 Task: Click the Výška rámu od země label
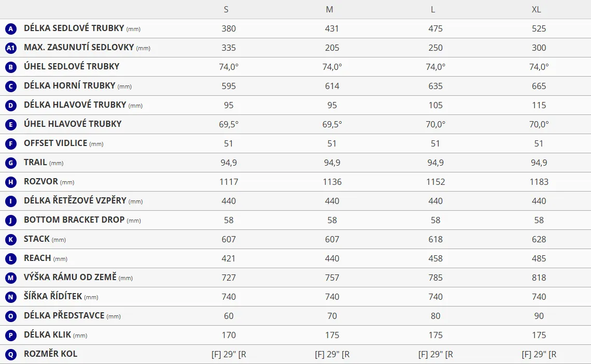pos(71,278)
